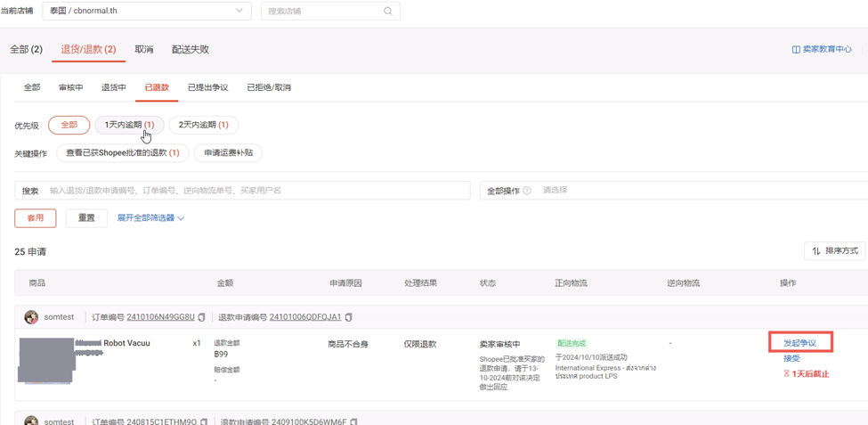Click the 重置 button

click(x=86, y=218)
